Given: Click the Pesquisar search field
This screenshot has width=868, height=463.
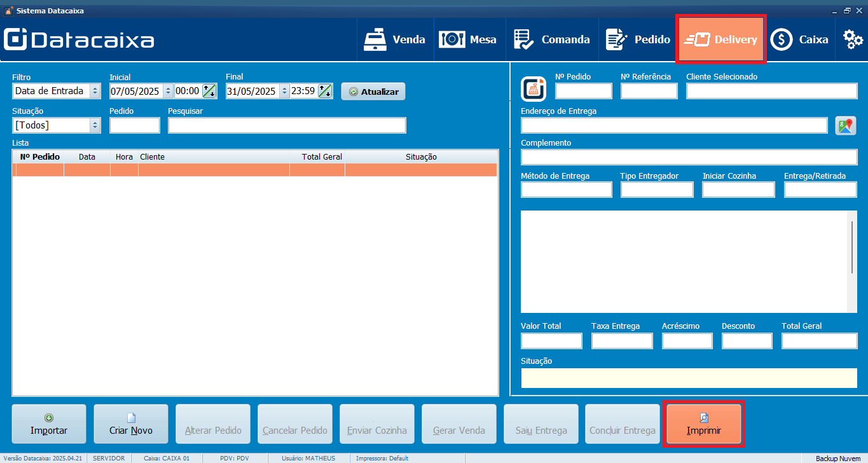Looking at the screenshot, I should click(x=287, y=125).
